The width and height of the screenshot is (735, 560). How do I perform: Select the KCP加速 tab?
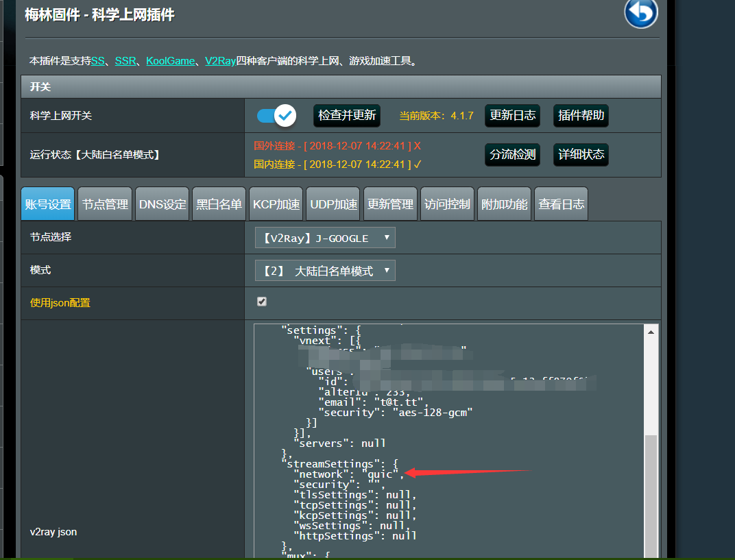click(276, 204)
